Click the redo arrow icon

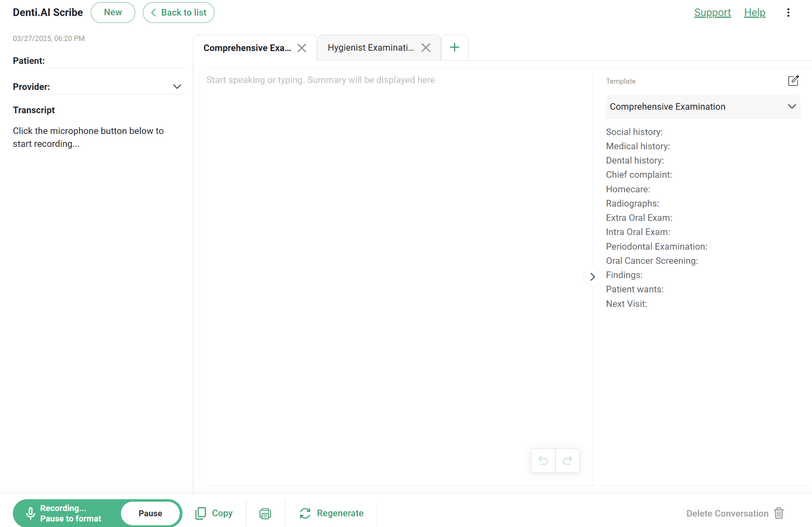click(x=567, y=461)
